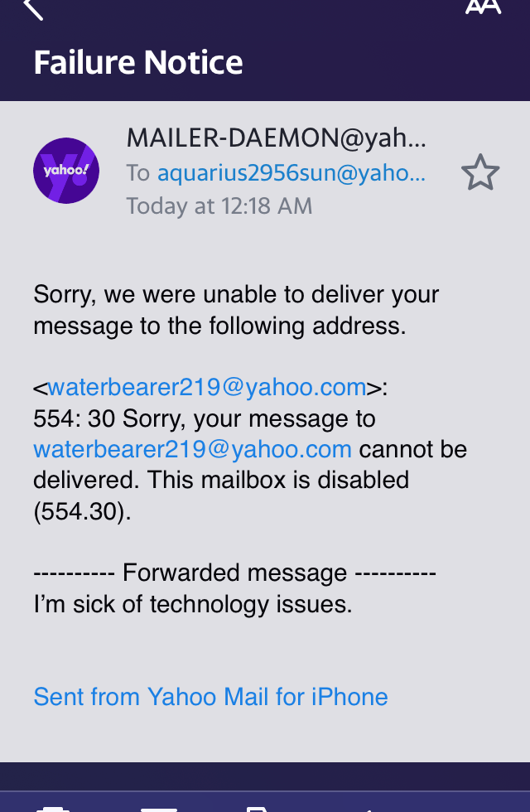Open the aquarius2956sun recipient address
530x812 pixels.
291,172
